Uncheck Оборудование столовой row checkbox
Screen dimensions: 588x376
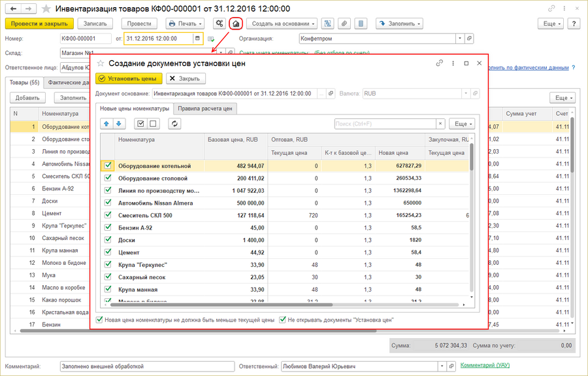click(108, 178)
